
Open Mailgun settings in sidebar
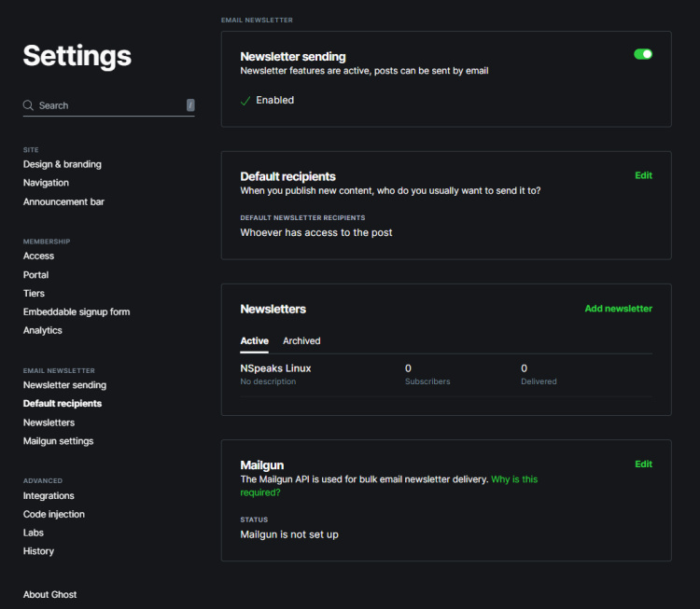58,441
